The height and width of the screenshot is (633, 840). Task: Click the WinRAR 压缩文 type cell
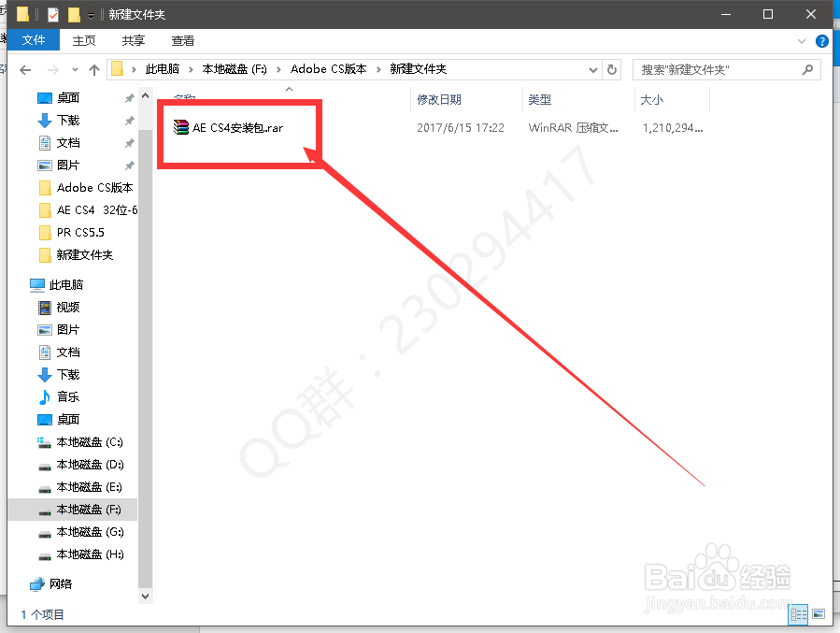pyautogui.click(x=573, y=127)
